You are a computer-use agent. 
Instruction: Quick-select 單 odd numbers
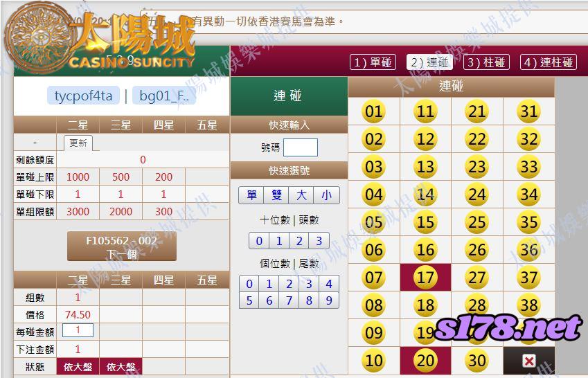tap(251, 195)
